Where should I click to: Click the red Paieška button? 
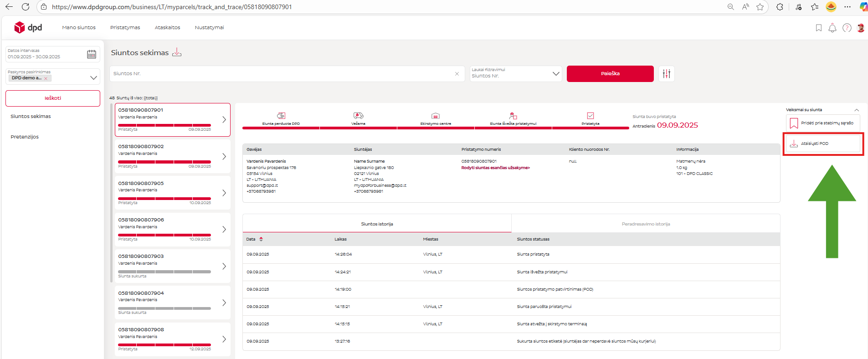click(x=610, y=74)
